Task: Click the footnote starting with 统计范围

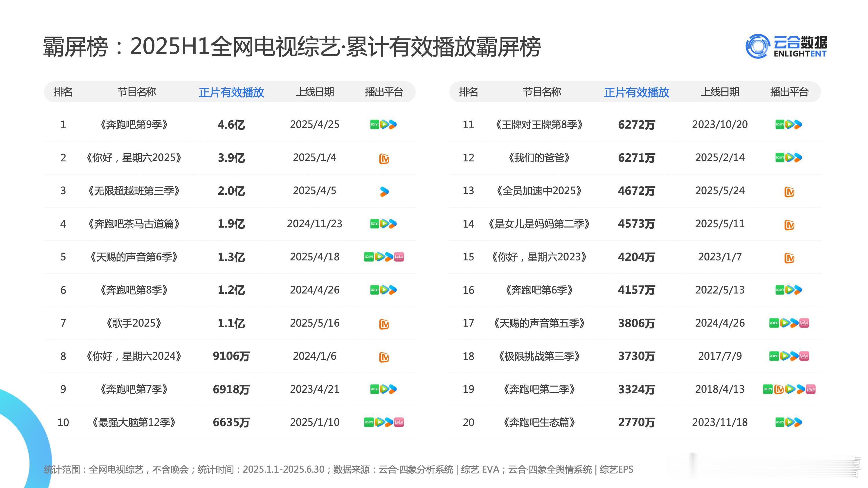Action: pyautogui.click(x=339, y=469)
